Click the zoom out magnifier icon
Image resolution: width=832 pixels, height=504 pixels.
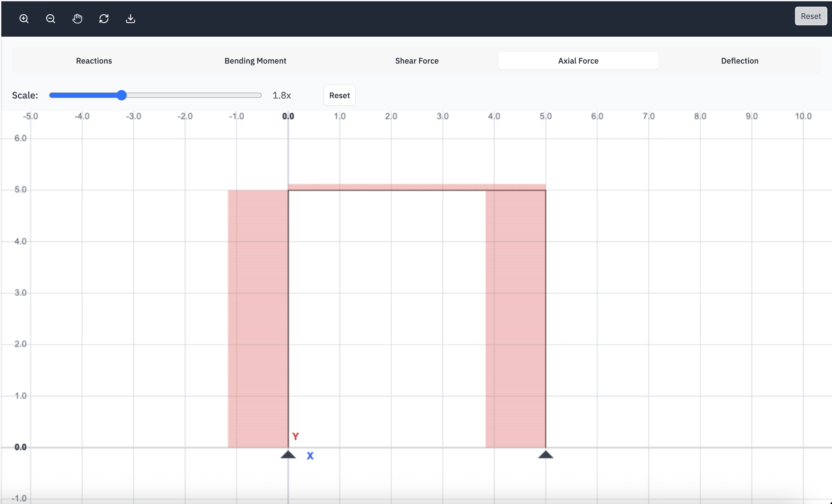pos(50,19)
